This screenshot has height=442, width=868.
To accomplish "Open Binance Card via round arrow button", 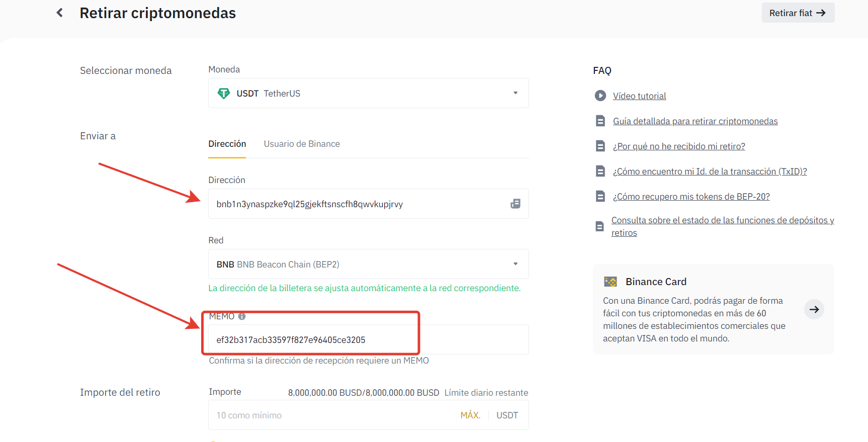I will (814, 309).
